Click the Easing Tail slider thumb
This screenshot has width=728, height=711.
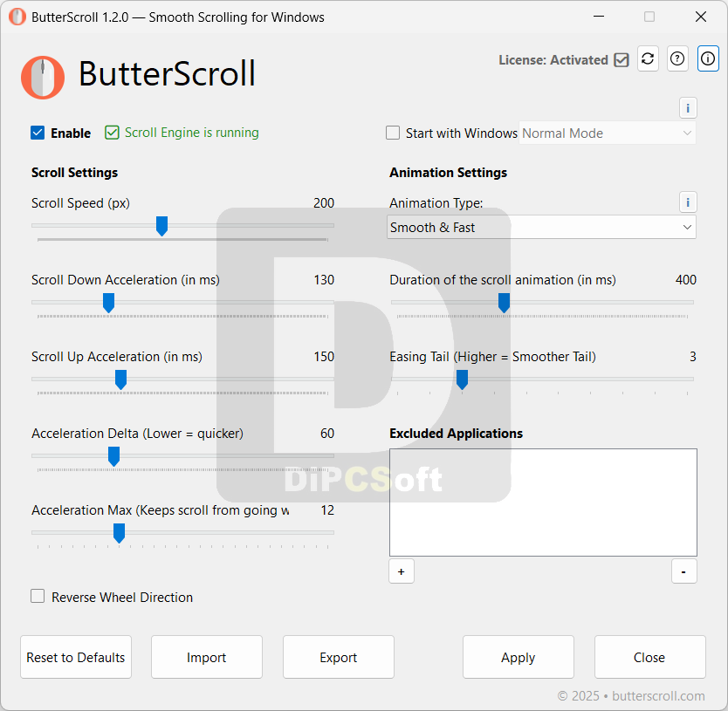462,379
